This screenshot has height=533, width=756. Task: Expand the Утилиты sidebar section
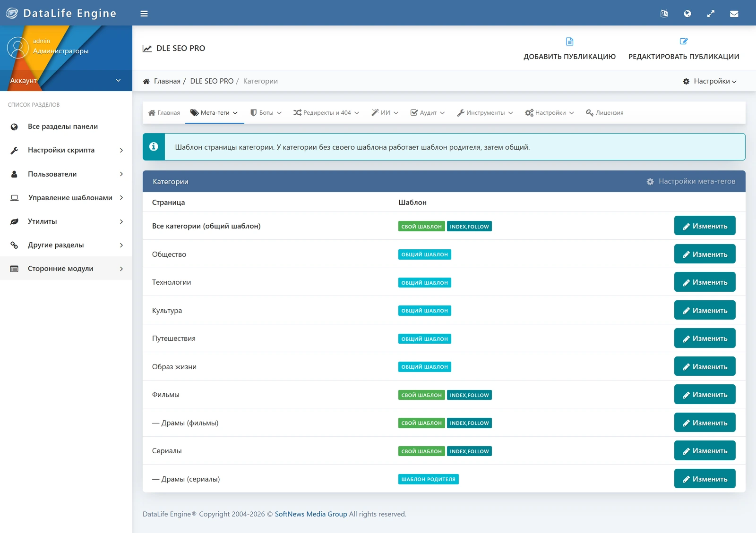point(66,221)
